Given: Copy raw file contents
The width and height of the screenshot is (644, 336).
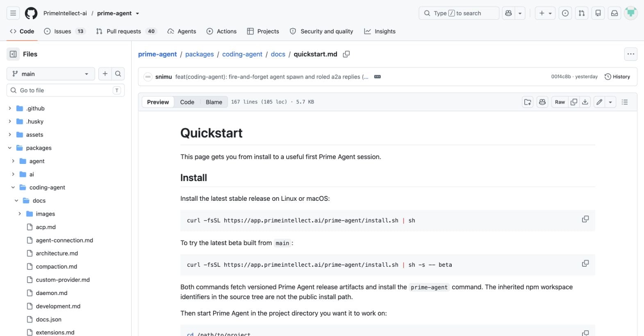Looking at the screenshot, I should pos(574,102).
